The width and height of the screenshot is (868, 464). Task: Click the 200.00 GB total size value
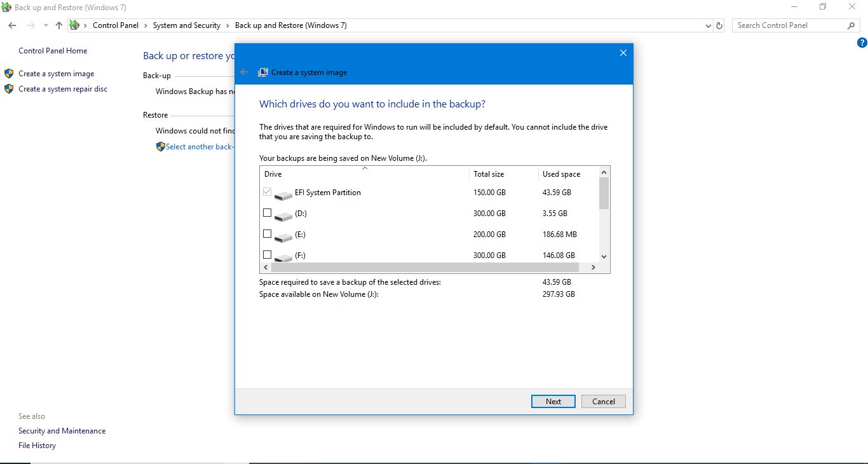(490, 235)
